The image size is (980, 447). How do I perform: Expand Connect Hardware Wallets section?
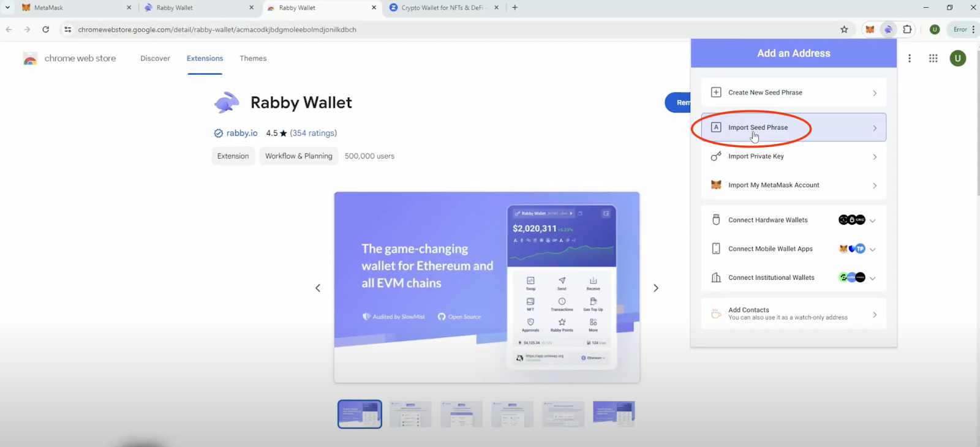pyautogui.click(x=873, y=220)
